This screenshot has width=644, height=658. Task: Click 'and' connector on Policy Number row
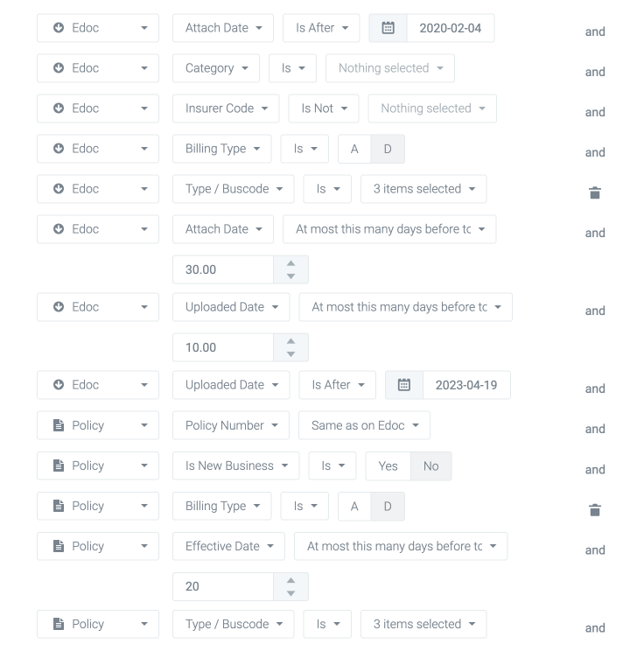pyautogui.click(x=595, y=429)
